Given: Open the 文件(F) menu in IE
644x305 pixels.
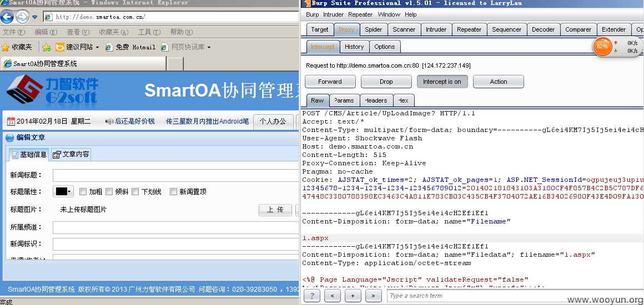Looking at the screenshot, I should [x=13, y=32].
